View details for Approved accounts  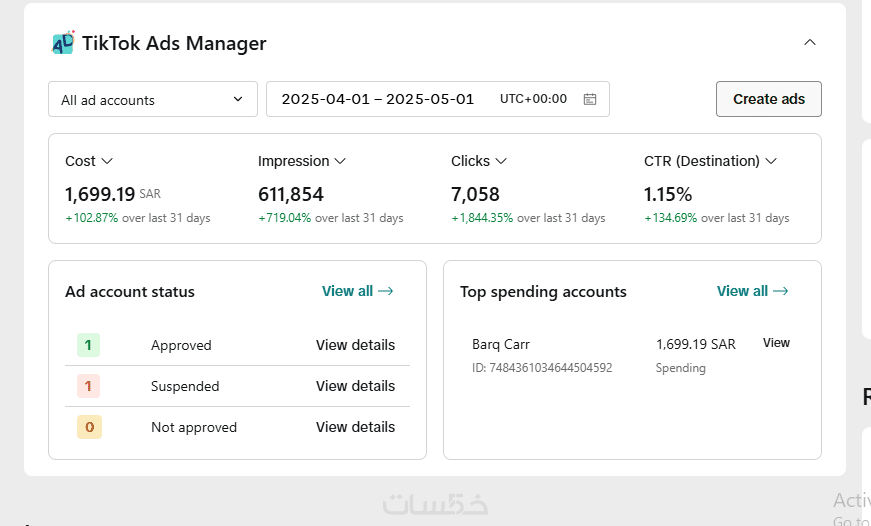(355, 345)
